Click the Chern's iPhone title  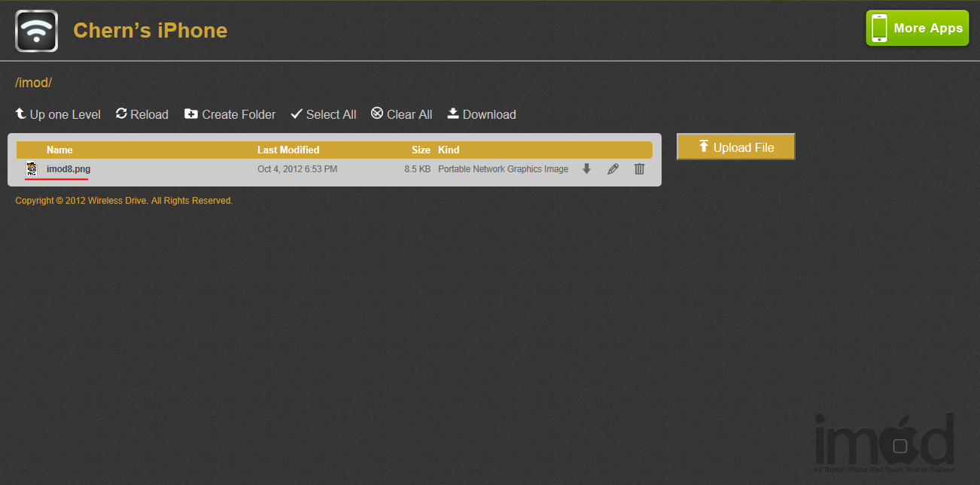point(151,30)
